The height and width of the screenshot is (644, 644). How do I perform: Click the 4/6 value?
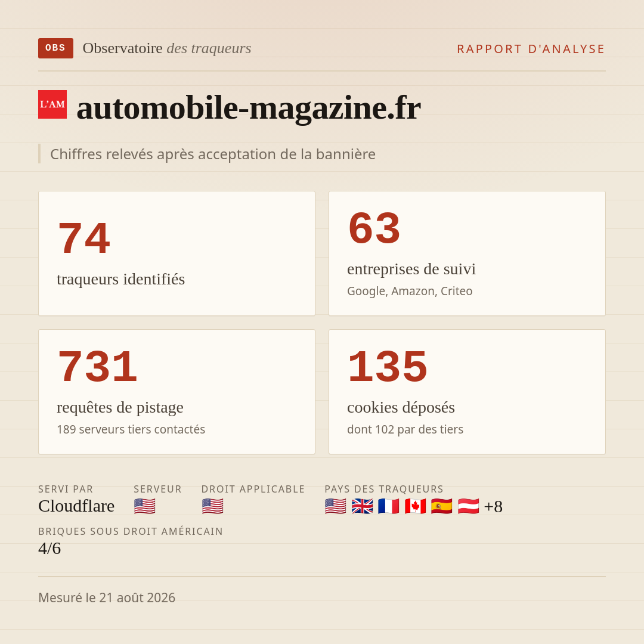(49, 549)
